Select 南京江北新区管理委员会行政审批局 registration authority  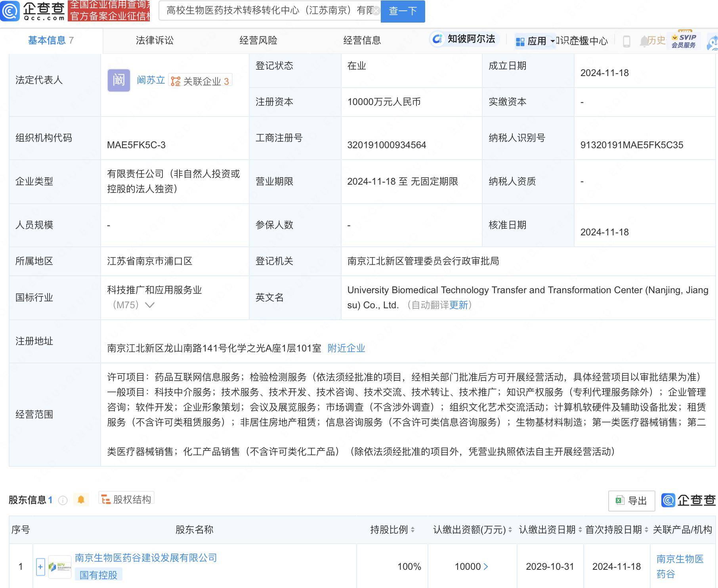(x=423, y=261)
